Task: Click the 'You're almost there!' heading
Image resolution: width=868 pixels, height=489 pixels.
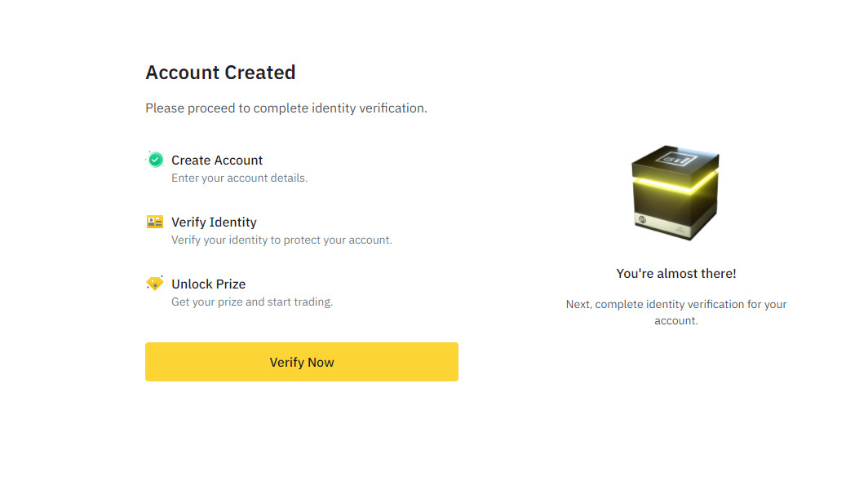Action: pos(676,273)
